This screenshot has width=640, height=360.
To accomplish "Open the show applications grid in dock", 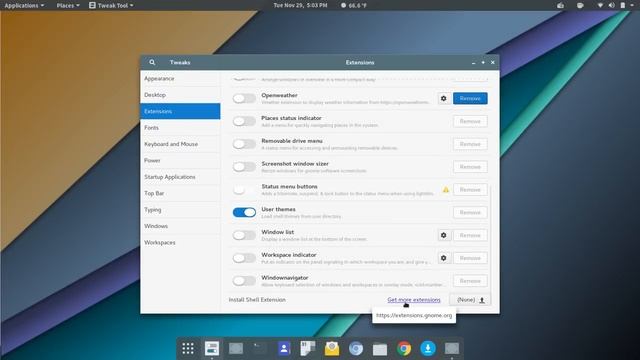I will (188, 348).
